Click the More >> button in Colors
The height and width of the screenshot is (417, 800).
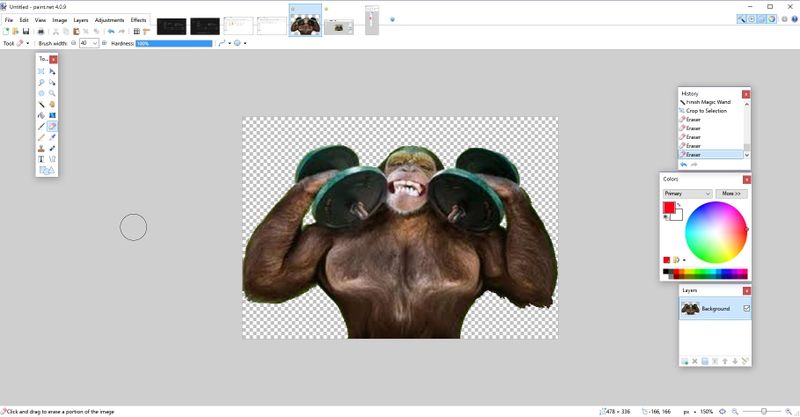(x=732, y=193)
